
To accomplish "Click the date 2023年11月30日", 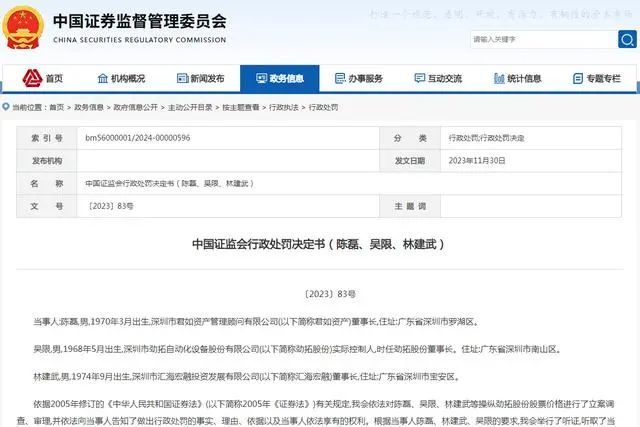I will click(x=477, y=161).
